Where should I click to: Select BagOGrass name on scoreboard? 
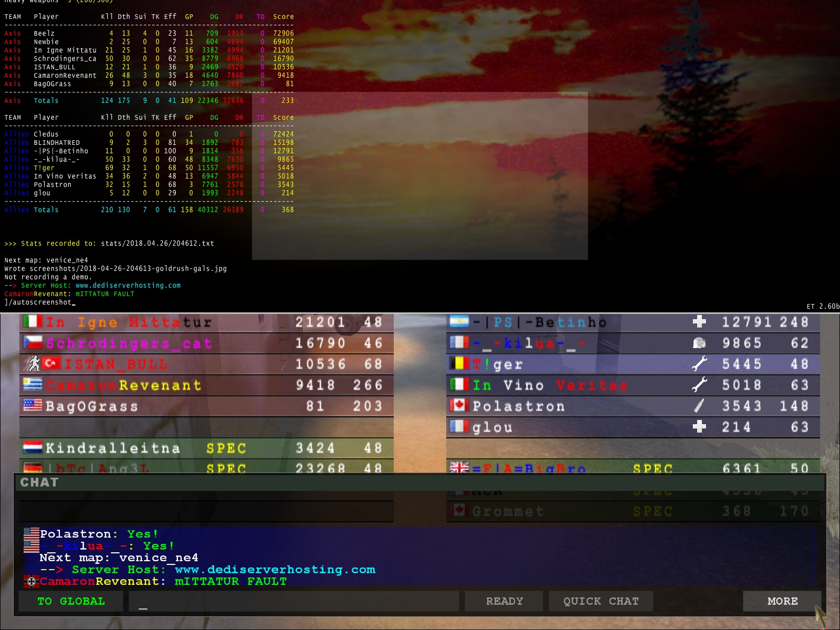[92, 406]
